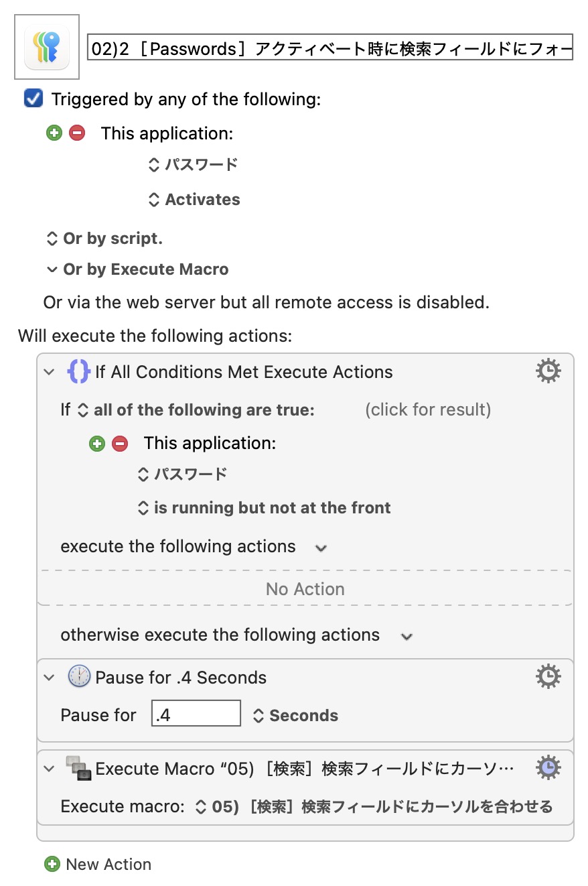588x886 pixels.
Task: Remove the application trigger with red minus
Action: click(77, 133)
